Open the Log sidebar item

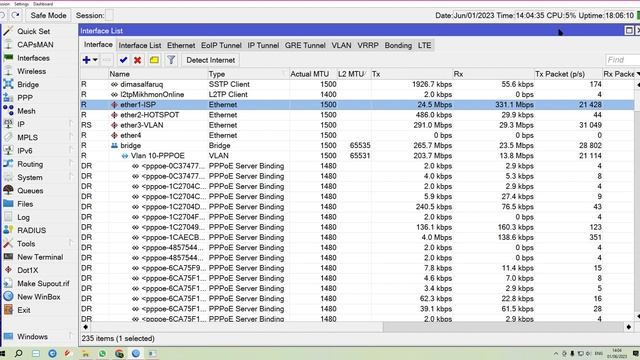(x=23, y=217)
